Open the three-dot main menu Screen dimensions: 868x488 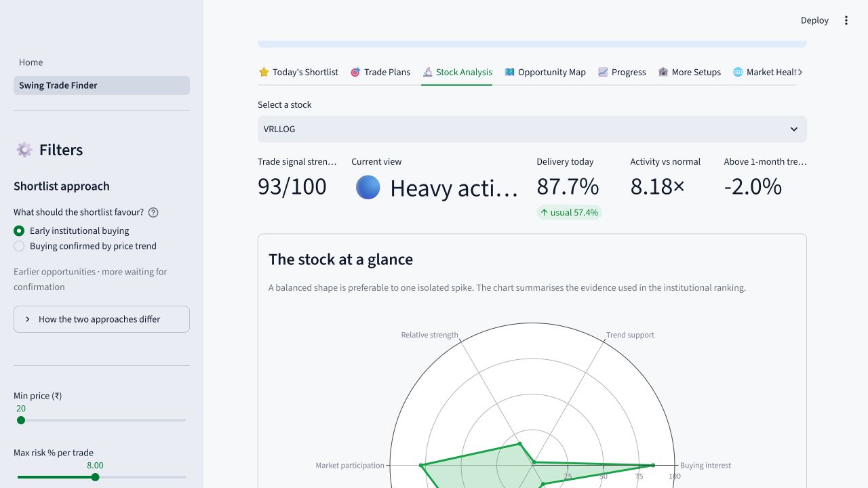[846, 20]
